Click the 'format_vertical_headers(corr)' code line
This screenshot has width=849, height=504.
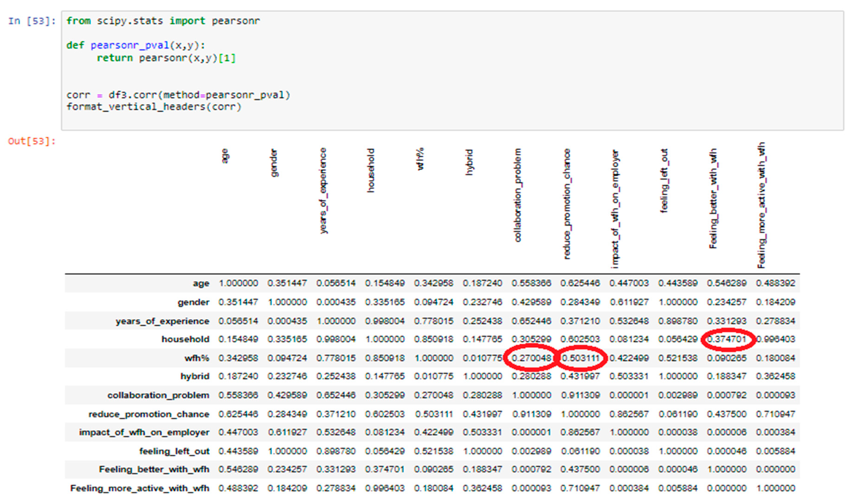[154, 107]
